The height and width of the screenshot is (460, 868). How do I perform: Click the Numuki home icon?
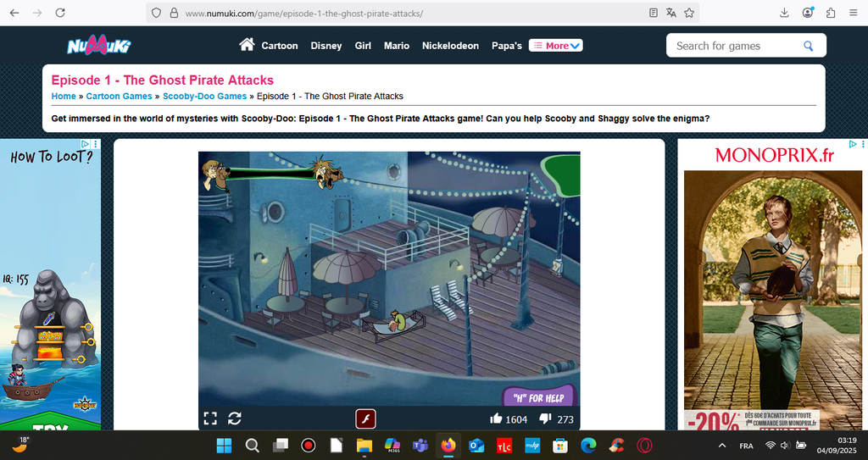[x=247, y=45]
